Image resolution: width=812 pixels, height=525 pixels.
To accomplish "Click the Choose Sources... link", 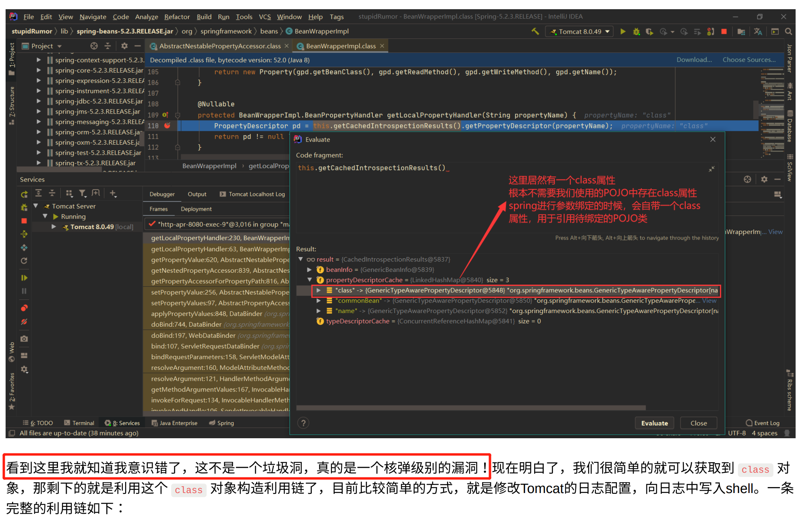I will pos(749,60).
